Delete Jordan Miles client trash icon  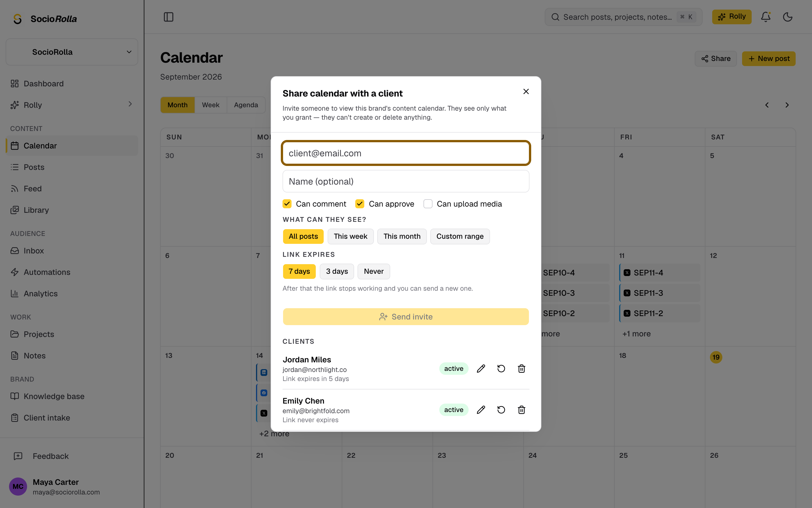pos(521,369)
